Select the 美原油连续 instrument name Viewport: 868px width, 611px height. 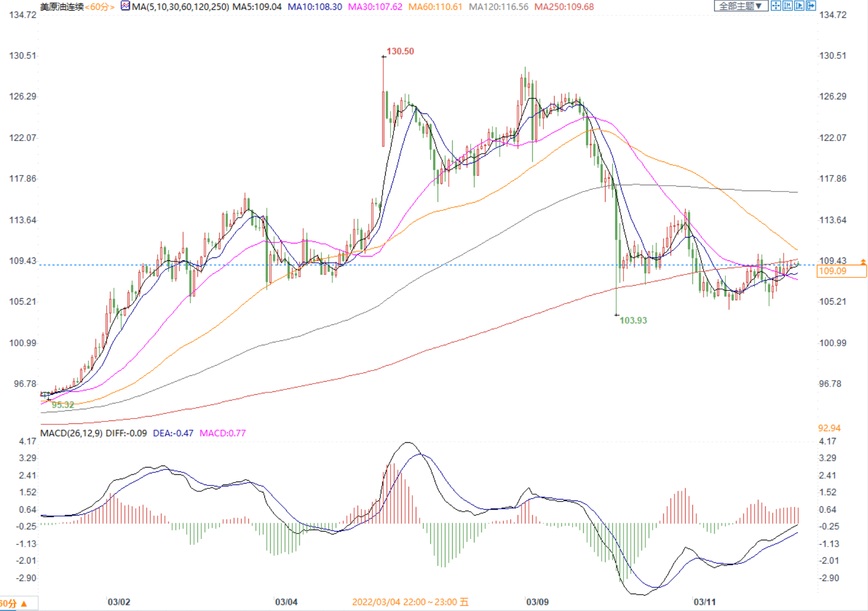[x=62, y=7]
